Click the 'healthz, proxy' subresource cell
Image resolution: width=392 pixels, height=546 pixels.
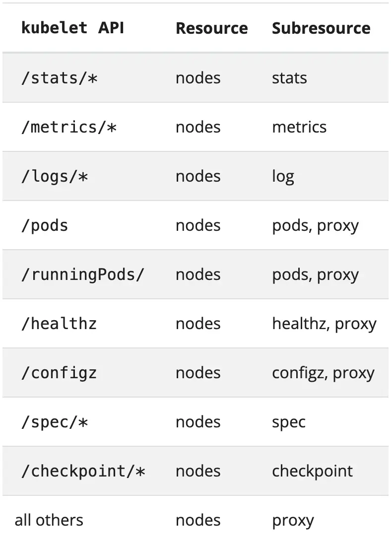pos(324,324)
